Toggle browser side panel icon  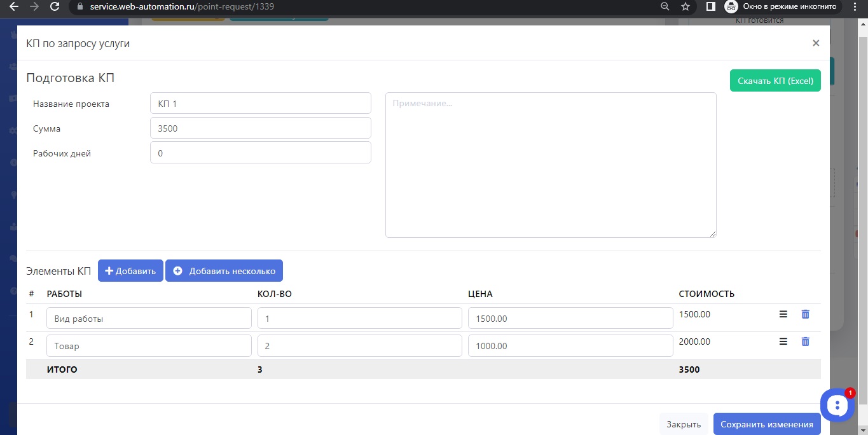coord(711,6)
